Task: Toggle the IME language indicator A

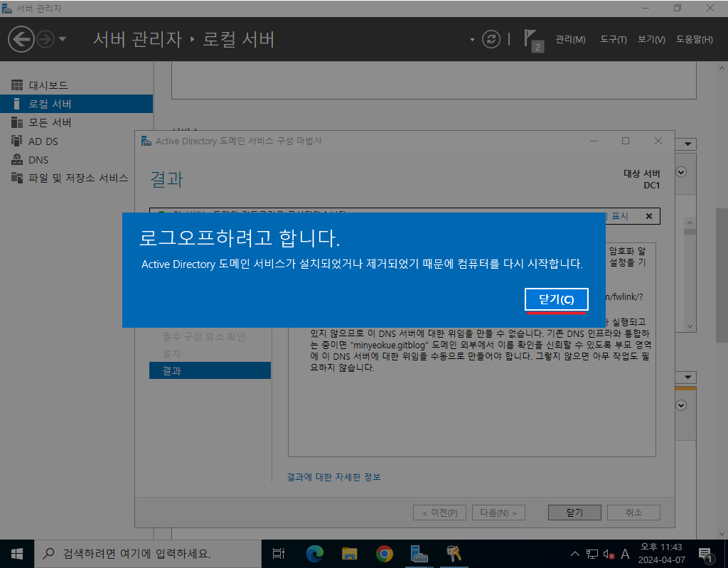Action: [x=626, y=554]
